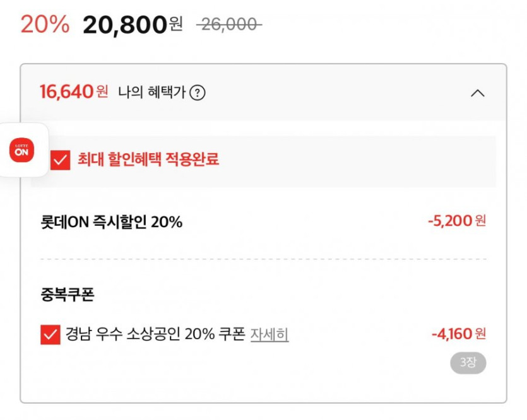Collapse the 나의 혜택가 panel with the chevron
This screenshot has width=527, height=420.
click(x=478, y=93)
